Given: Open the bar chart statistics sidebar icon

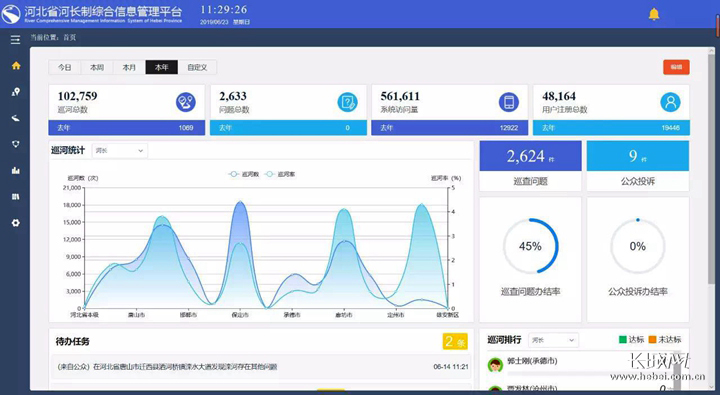Looking at the screenshot, I should coord(16,170).
